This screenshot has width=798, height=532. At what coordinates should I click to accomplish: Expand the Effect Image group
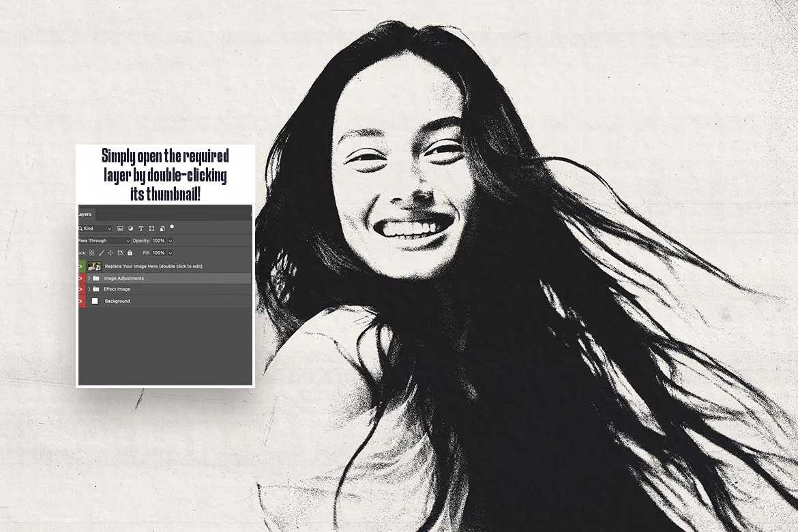pos(89,289)
